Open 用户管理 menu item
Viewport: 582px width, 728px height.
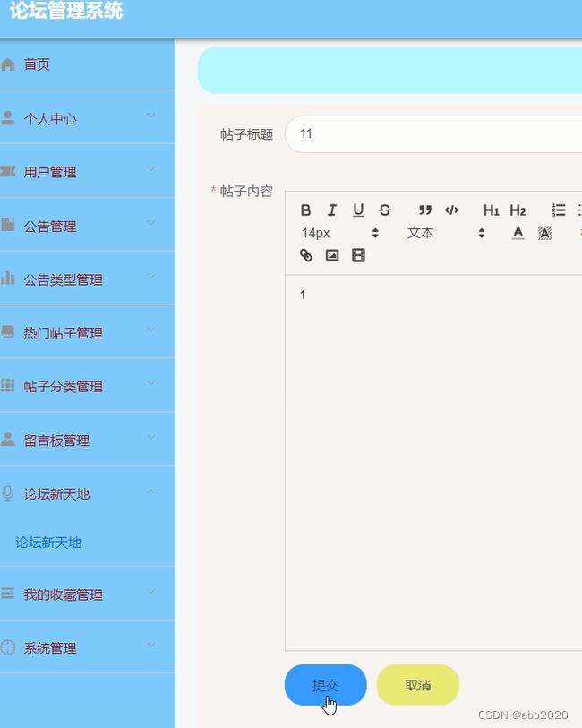tap(87, 171)
